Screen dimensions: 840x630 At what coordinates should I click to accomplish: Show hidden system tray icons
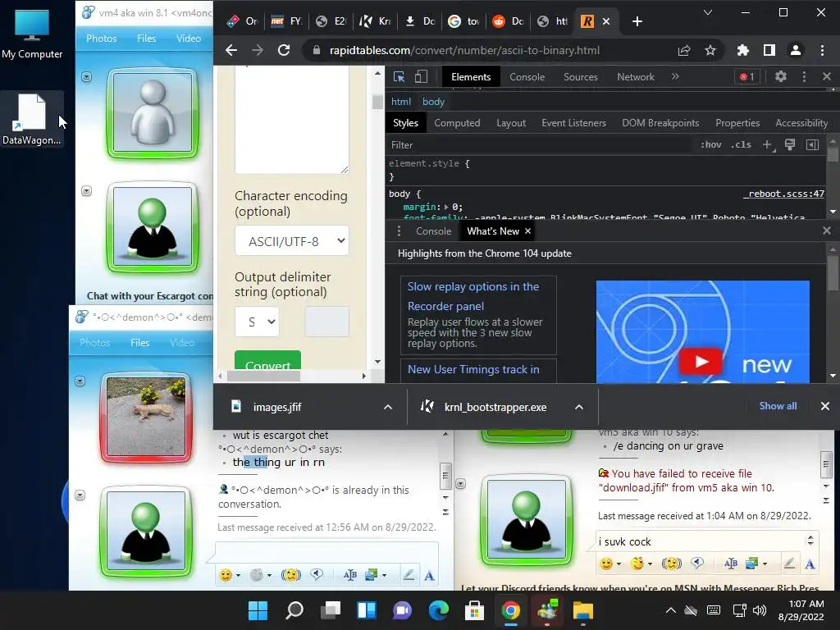(670, 609)
